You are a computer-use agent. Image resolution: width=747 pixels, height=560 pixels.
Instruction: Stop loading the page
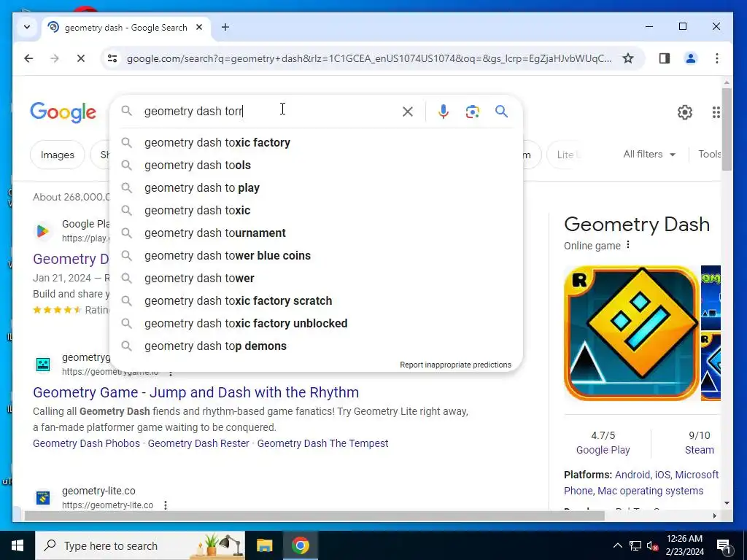[81, 58]
